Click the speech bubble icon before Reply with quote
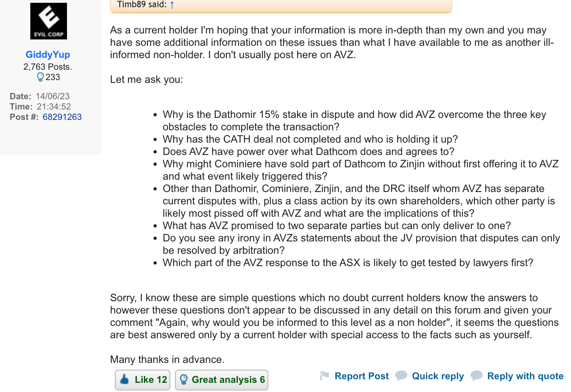The image size is (571, 392). click(x=476, y=376)
